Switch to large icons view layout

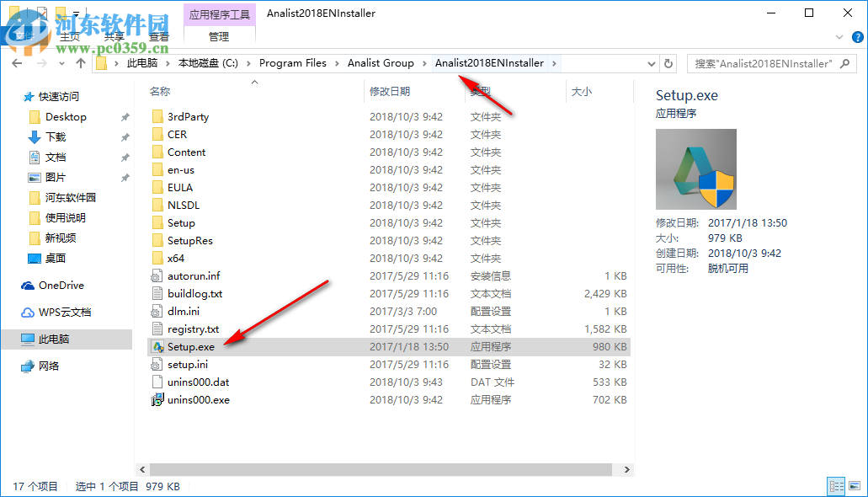pyautogui.click(x=855, y=486)
